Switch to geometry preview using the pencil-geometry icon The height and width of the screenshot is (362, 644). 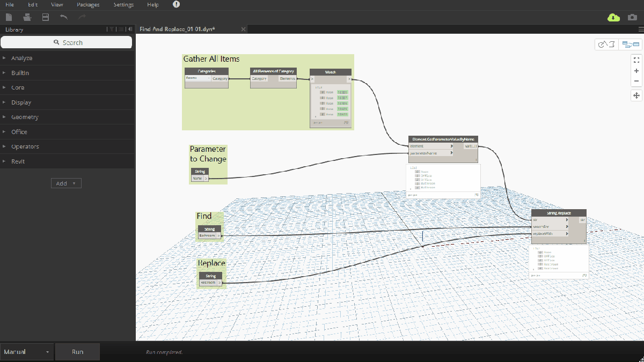pos(606,44)
